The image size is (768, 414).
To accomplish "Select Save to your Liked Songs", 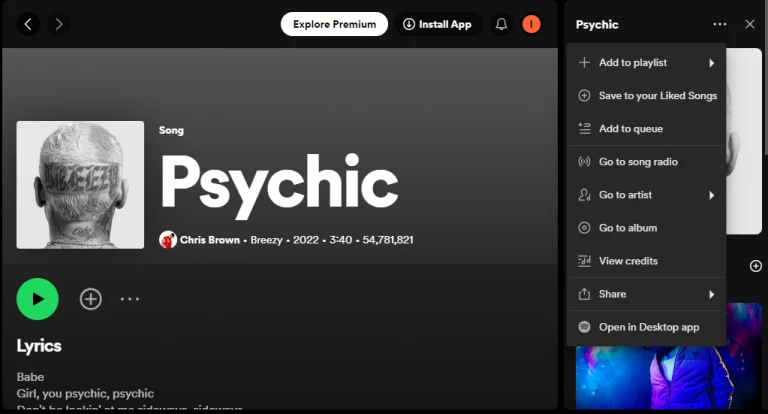I will [x=657, y=96].
